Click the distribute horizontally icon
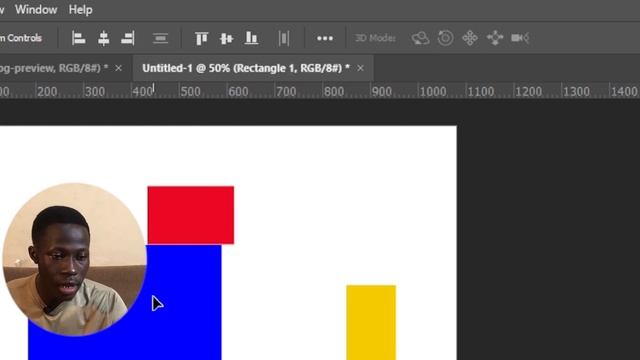This screenshot has height=360, width=640. (x=284, y=38)
